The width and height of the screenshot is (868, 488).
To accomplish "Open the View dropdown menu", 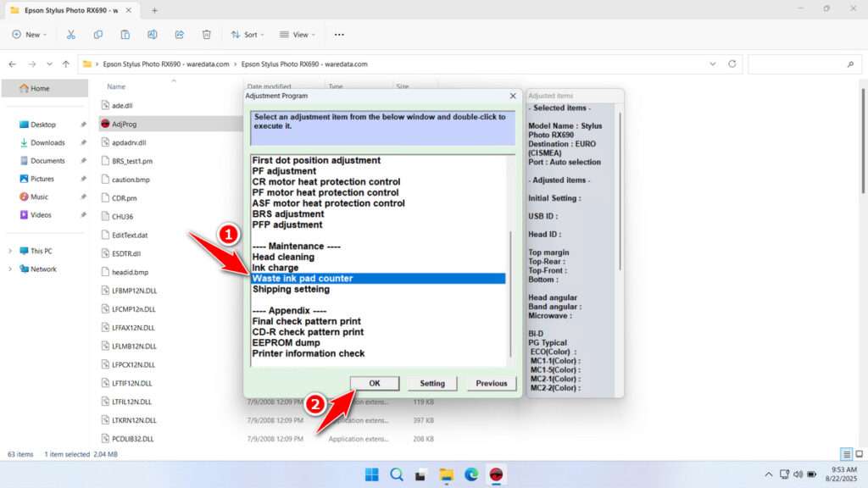I will coord(298,34).
